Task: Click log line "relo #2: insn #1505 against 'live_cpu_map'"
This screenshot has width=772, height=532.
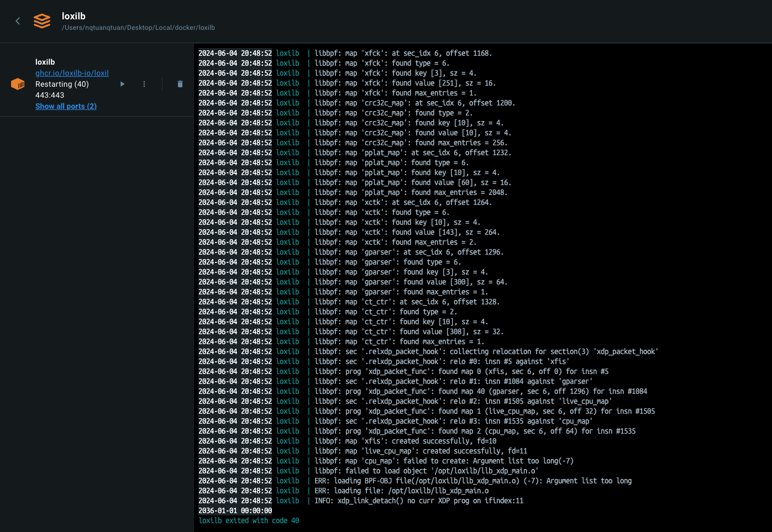Action: (x=405, y=401)
